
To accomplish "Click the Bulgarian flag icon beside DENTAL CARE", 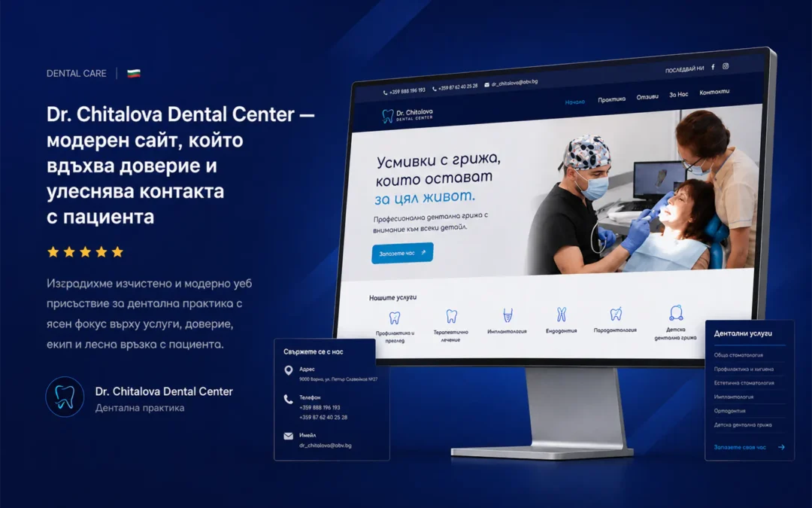I will click(x=134, y=73).
